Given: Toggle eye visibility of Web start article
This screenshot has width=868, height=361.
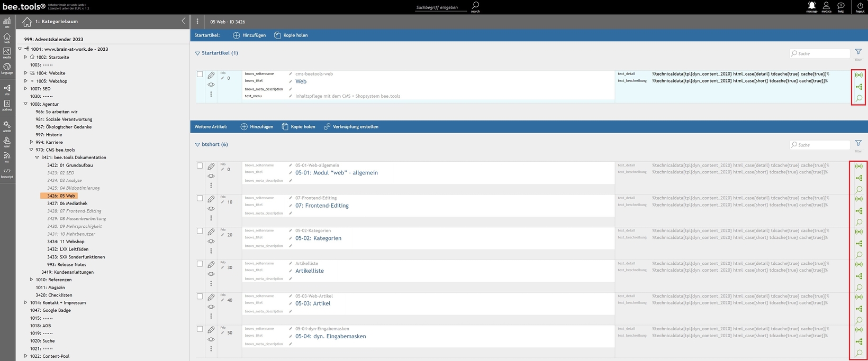Looking at the screenshot, I should point(211,85).
